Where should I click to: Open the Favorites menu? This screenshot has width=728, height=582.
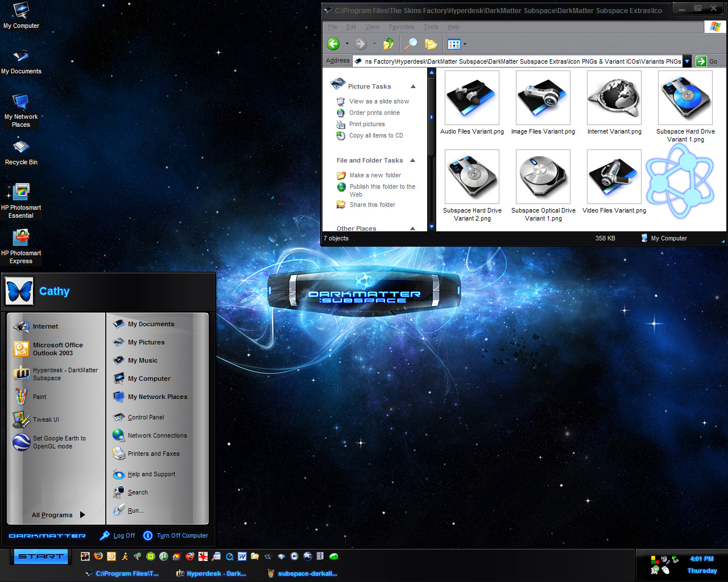click(x=402, y=27)
